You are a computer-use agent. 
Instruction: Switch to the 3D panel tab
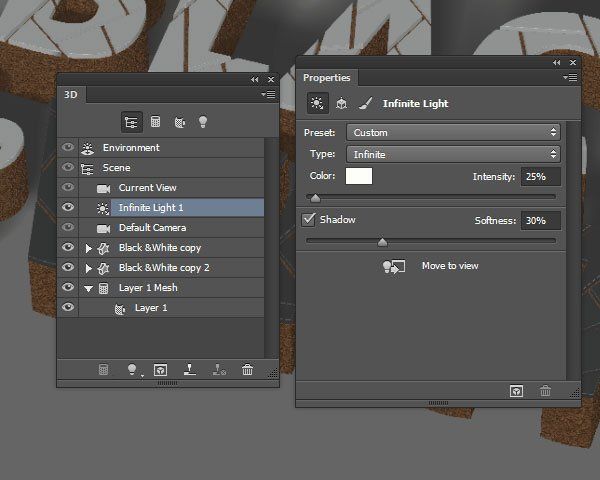tap(71, 95)
